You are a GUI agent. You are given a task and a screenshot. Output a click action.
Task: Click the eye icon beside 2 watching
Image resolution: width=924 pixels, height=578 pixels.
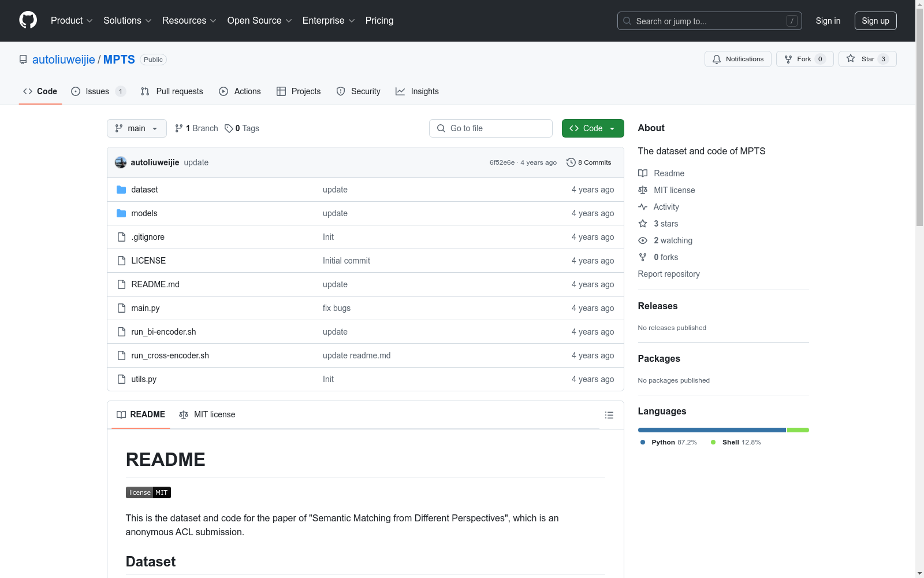(x=643, y=240)
